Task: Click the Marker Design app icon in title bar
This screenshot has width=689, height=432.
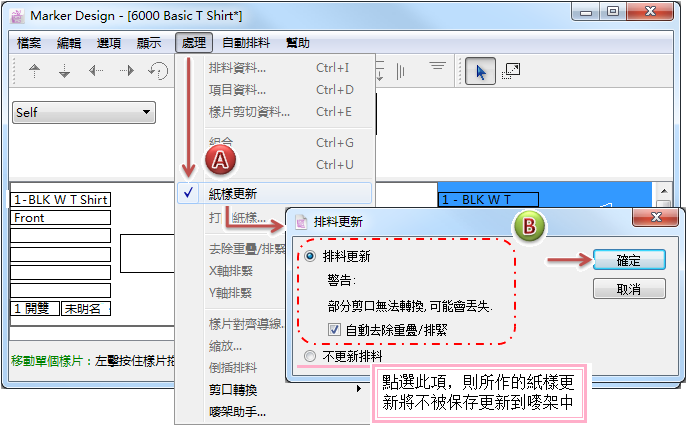Action: pos(17,16)
